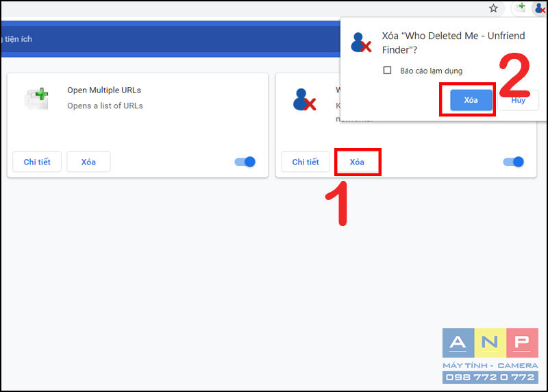Open Chi tiết for Who Deleted Me extension
This screenshot has width=548, height=392.
(306, 162)
